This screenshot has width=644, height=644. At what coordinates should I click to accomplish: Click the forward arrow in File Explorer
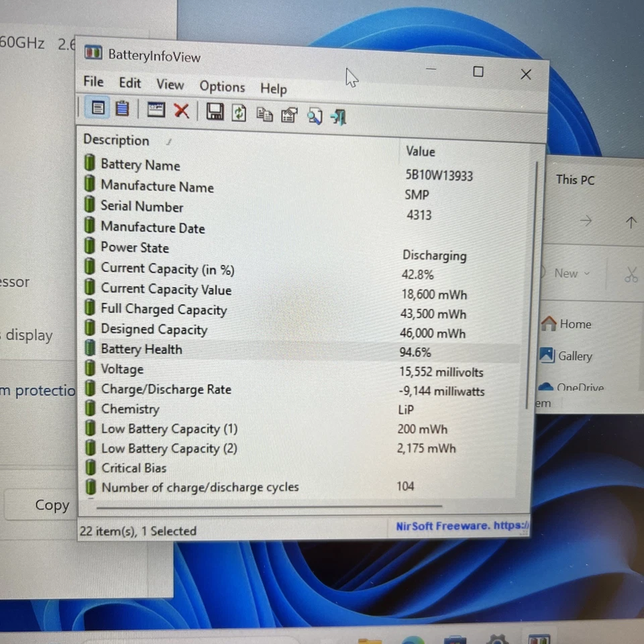click(x=586, y=221)
